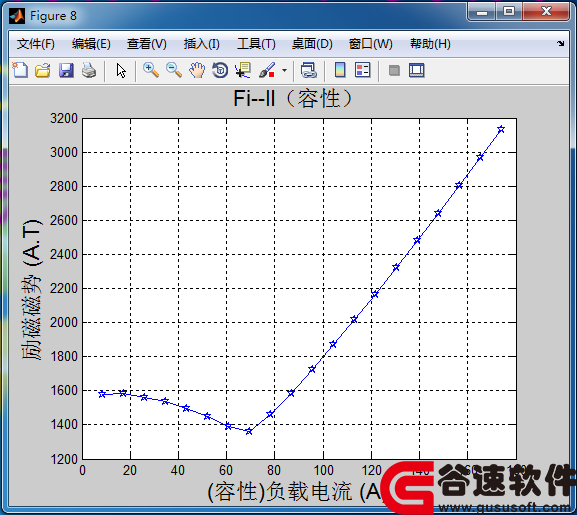Click the x-axis tick label 80

[x=274, y=470]
